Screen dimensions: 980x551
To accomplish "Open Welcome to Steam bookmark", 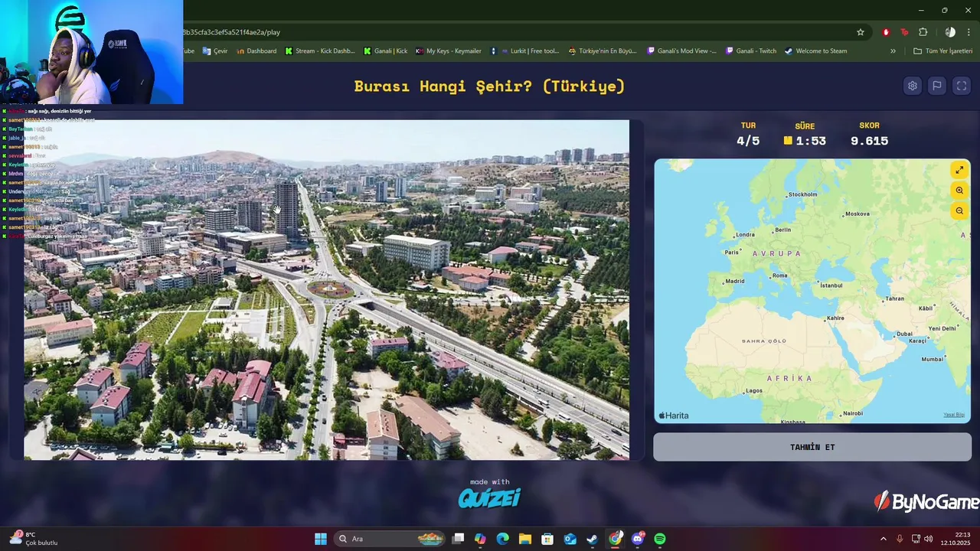I will click(x=816, y=51).
